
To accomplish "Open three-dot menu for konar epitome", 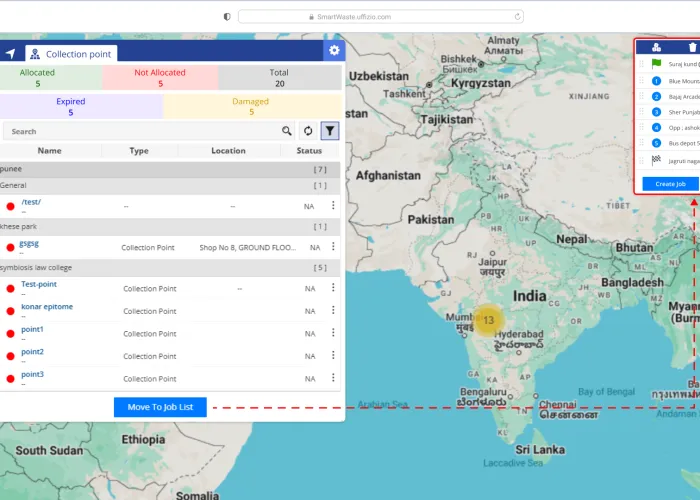I will point(334,310).
